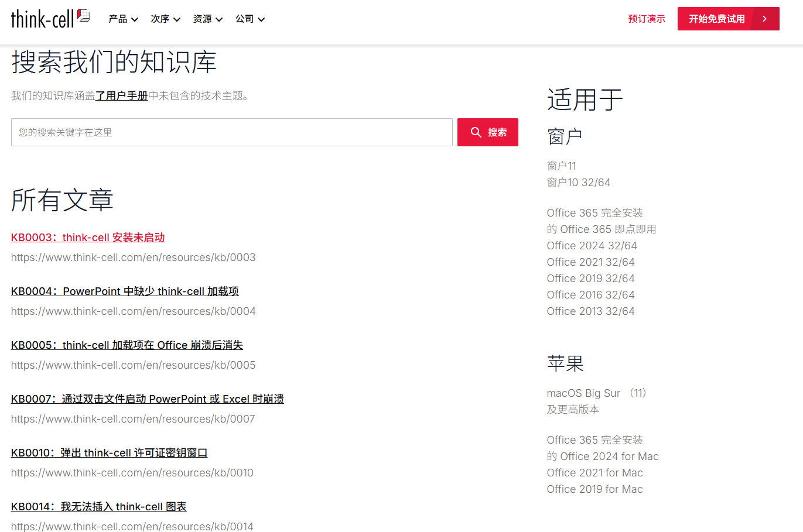Open the think-cell logo home link
This screenshot has height=532, width=803.
click(x=50, y=19)
